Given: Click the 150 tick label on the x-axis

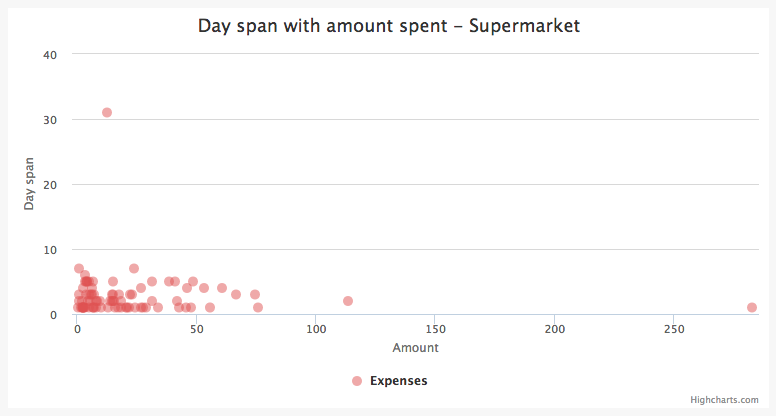Looking at the screenshot, I should tap(435, 329).
